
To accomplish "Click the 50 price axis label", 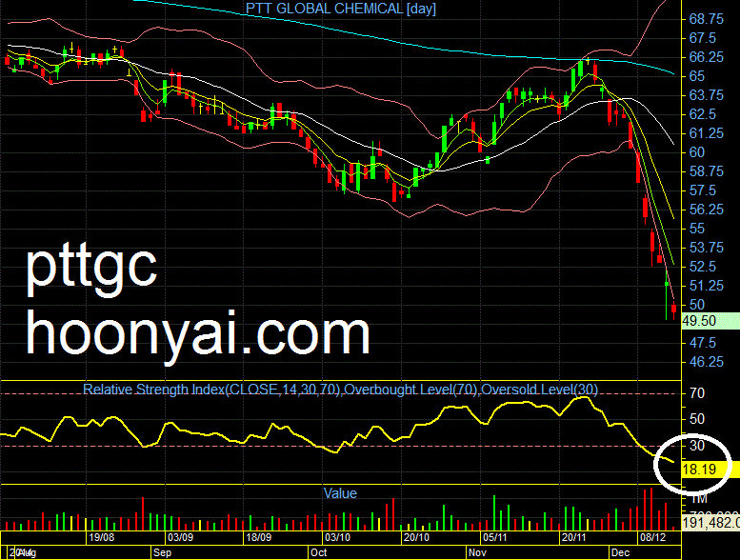I will (x=697, y=305).
